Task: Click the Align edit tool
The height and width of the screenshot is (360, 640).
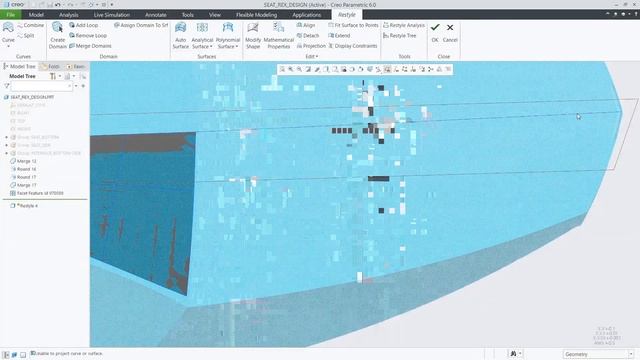Action: coord(306,25)
